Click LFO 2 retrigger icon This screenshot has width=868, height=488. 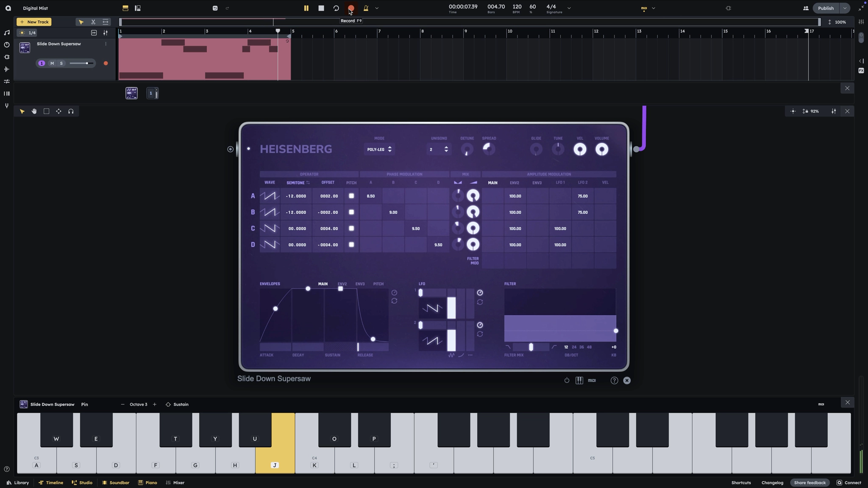(x=480, y=334)
